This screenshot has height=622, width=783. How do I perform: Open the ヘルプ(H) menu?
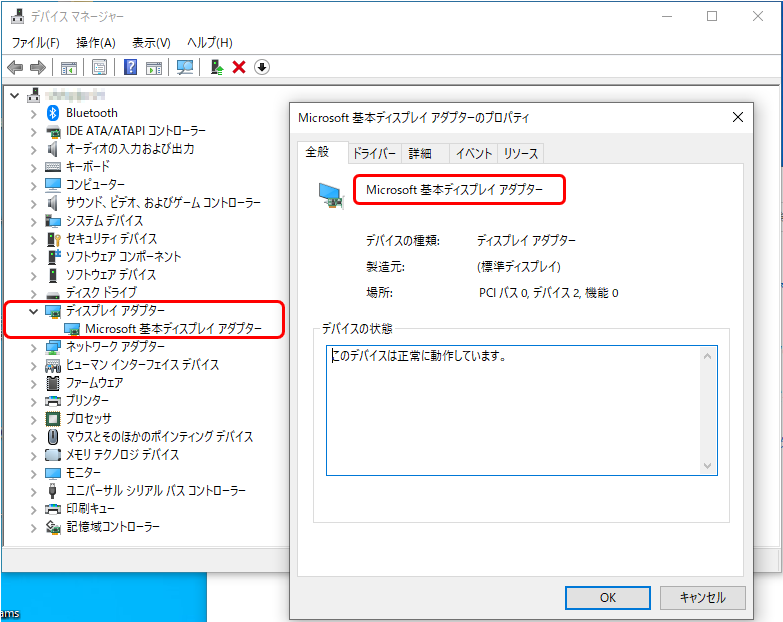pos(210,43)
